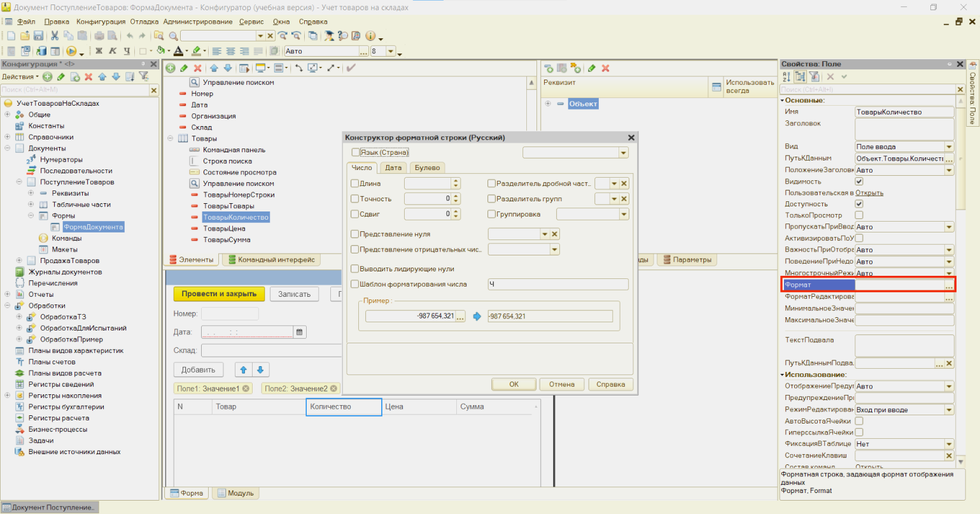The width and height of the screenshot is (980, 514).
Task: Check Выводить лидирующие нули option
Action: tap(355, 269)
